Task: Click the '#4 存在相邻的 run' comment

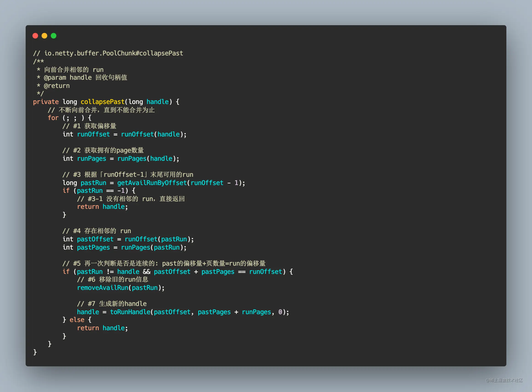Action: [97, 231]
